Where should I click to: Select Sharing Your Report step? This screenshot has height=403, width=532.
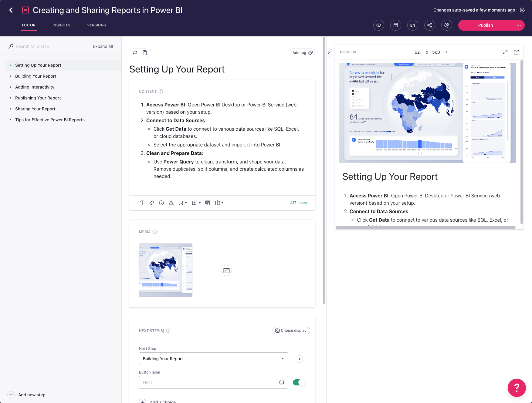coord(63,109)
